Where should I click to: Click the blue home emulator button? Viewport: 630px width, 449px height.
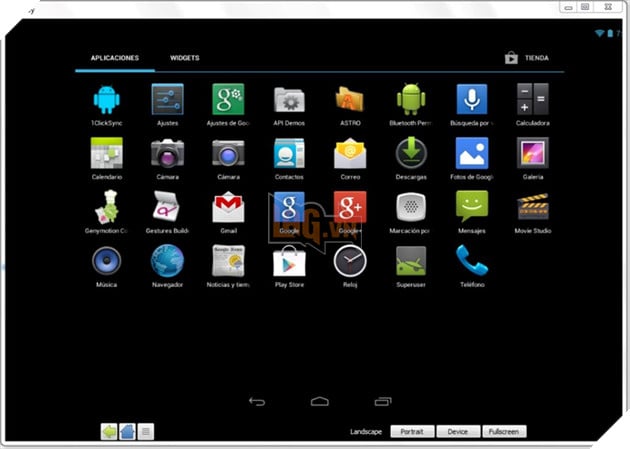pyautogui.click(x=127, y=432)
